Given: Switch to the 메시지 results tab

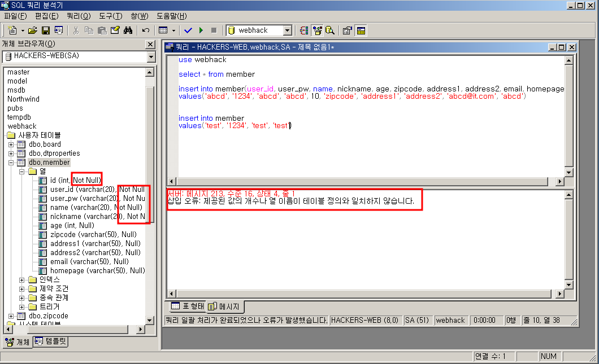Looking at the screenshot, I should [x=224, y=306].
